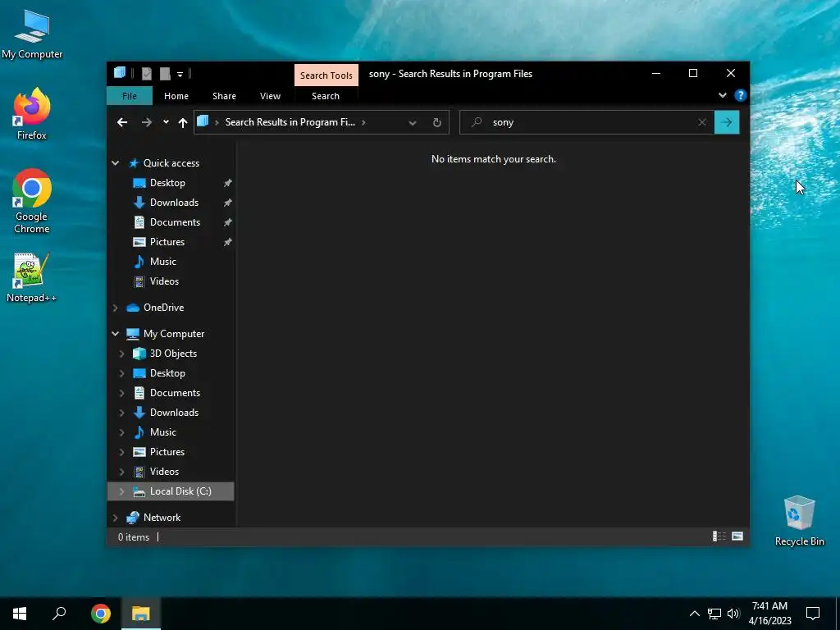Click the title bar window icon
Image resolution: width=840 pixels, height=630 pixels.
(120, 73)
